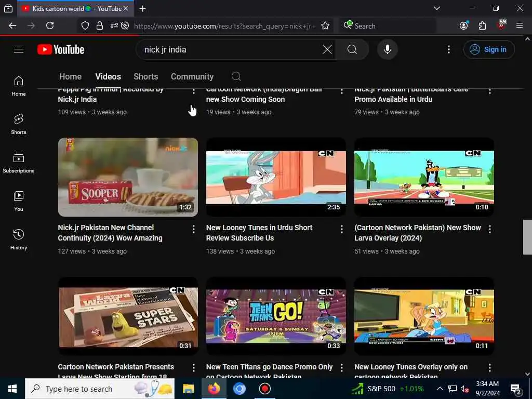Viewport: 532px width, 399px height.
Task: Open options for New Looney Tunes Overlay video
Action: tap(489, 368)
